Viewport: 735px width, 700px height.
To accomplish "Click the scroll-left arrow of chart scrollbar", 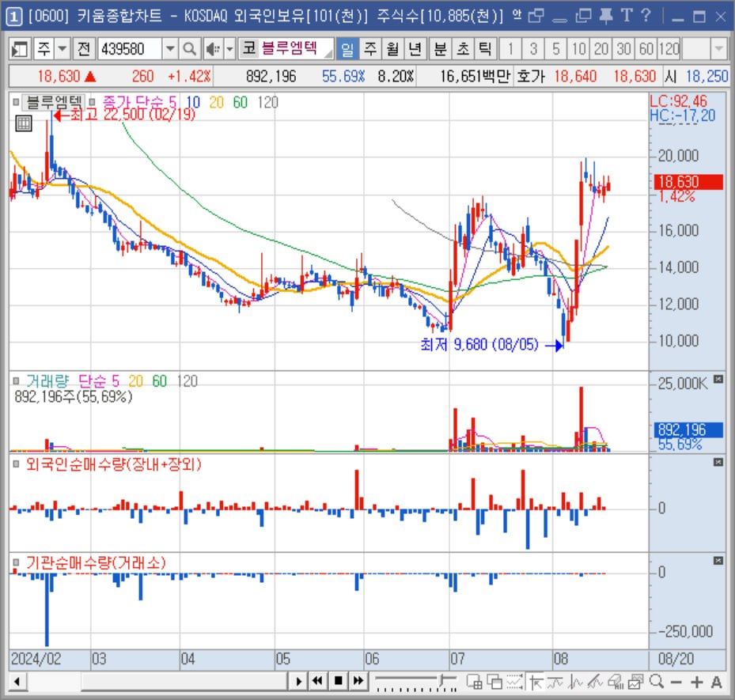I will pos(17,681).
